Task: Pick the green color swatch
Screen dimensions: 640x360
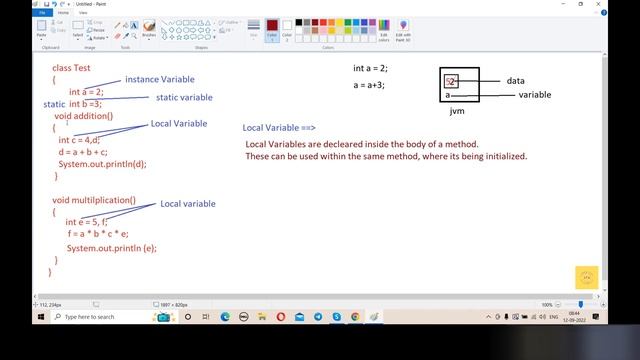Action: (x=348, y=22)
